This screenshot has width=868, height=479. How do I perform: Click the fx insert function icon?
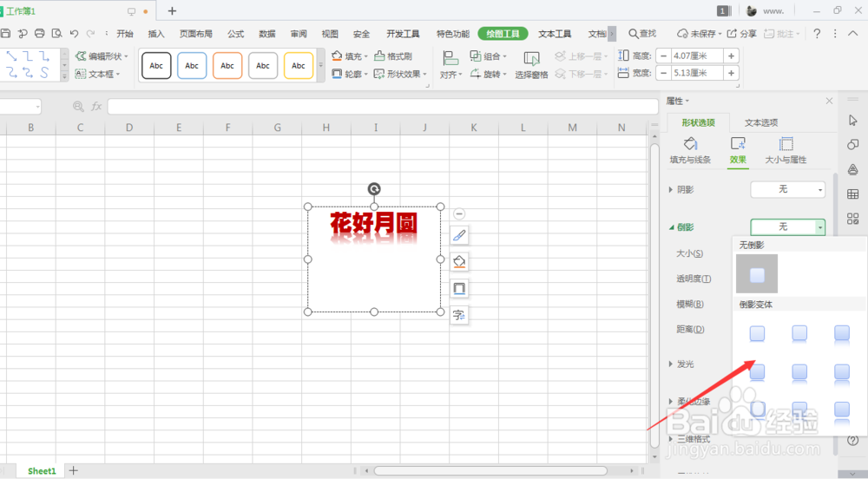[x=96, y=106]
